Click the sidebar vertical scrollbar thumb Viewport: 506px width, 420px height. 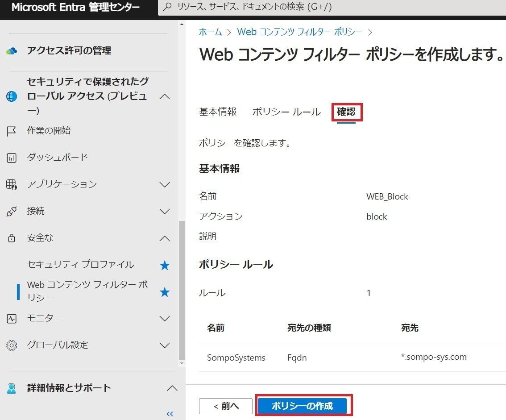point(182,290)
